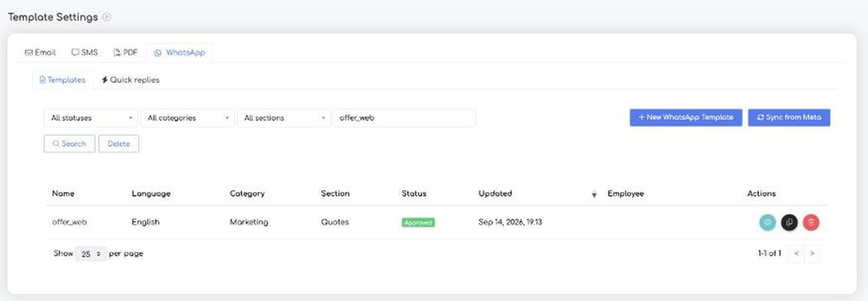Select the WhatsApp tab
The image size is (868, 301).
click(x=180, y=52)
